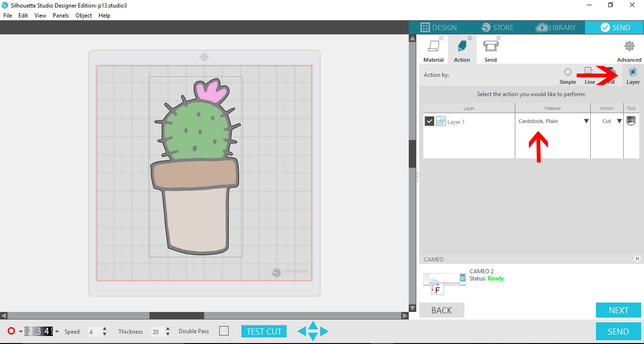
Task: Click the blade depth number slider
Action: pos(39,331)
